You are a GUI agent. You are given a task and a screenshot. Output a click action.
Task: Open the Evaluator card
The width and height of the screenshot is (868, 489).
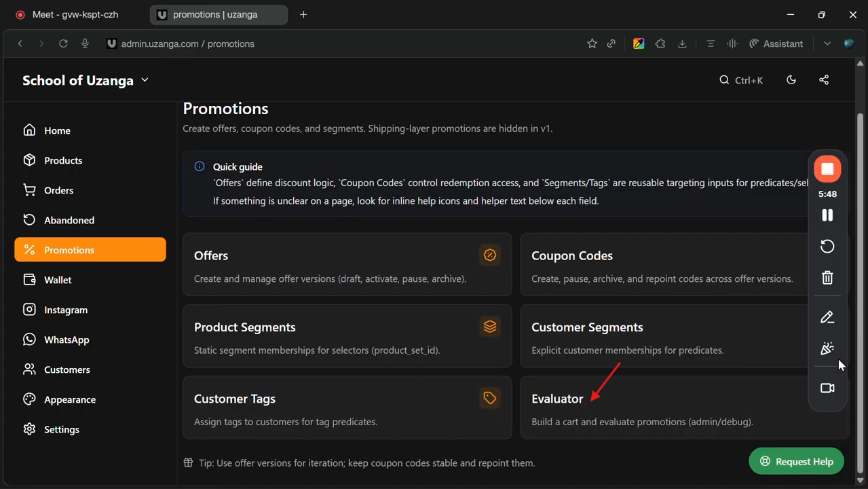[x=685, y=407]
